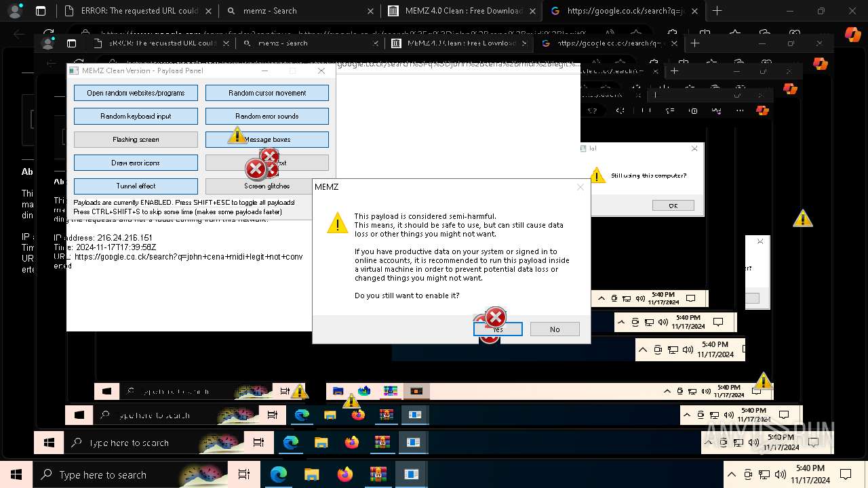Confirm with Yes in MEMZ dialog

coord(498,329)
